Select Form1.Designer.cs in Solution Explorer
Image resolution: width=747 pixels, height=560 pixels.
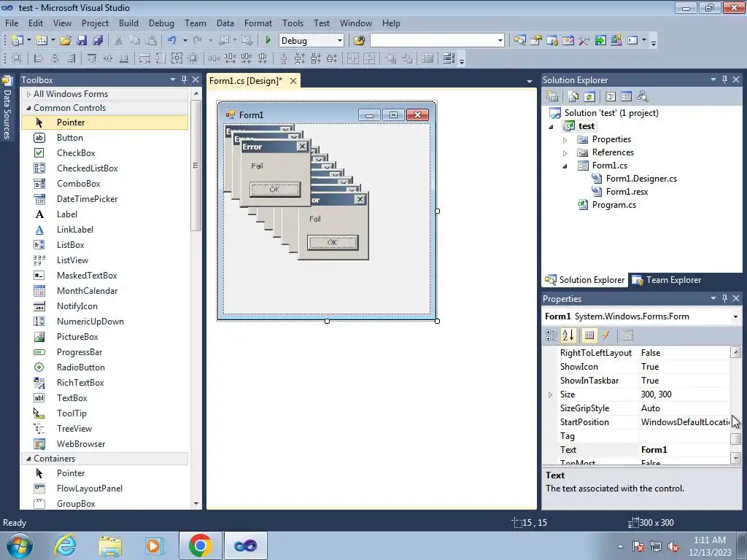pos(641,179)
